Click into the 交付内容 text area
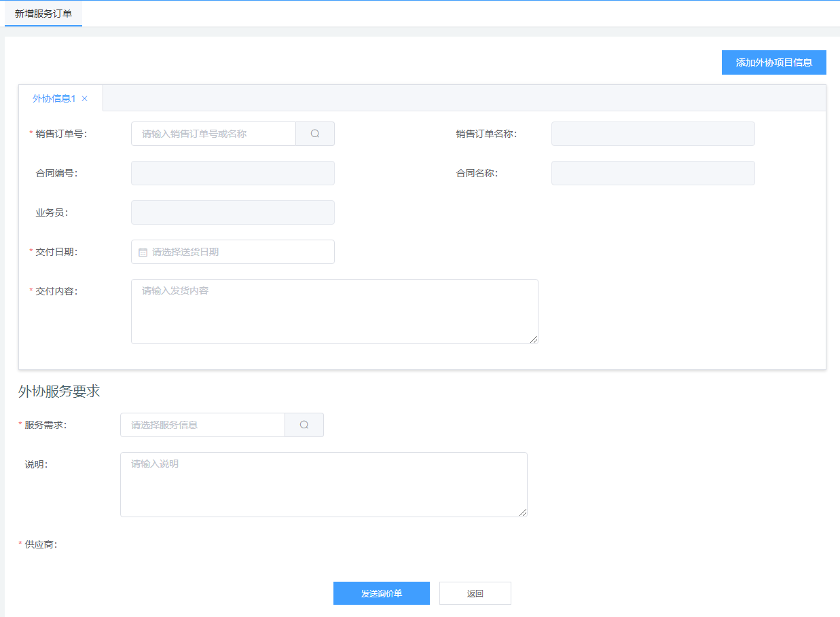840x617 pixels. [334, 311]
